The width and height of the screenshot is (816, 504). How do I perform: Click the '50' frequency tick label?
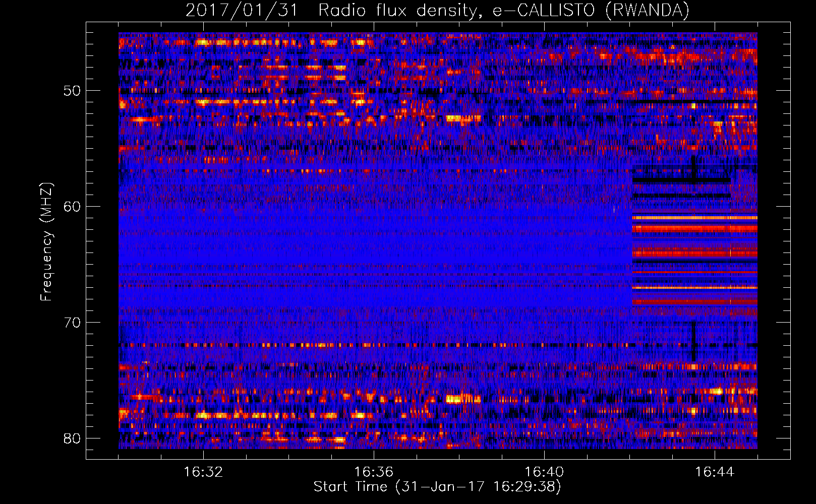point(72,91)
